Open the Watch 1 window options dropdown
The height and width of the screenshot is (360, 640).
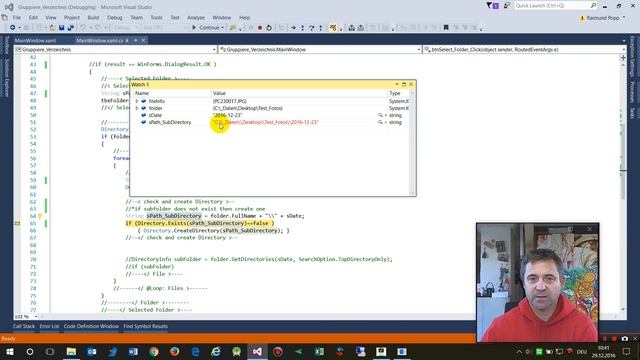(x=397, y=84)
